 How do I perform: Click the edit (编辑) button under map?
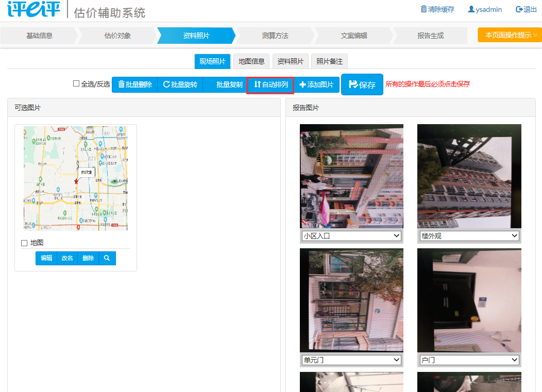pos(46,258)
